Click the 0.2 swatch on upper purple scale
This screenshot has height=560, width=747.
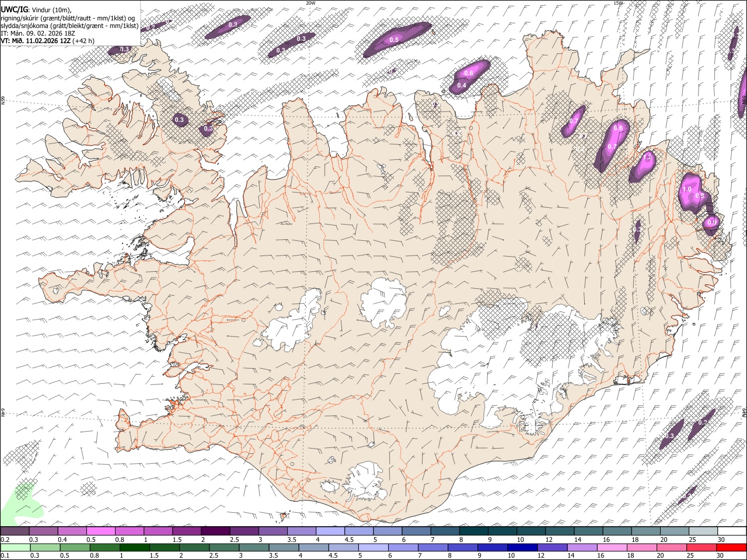[15, 531]
